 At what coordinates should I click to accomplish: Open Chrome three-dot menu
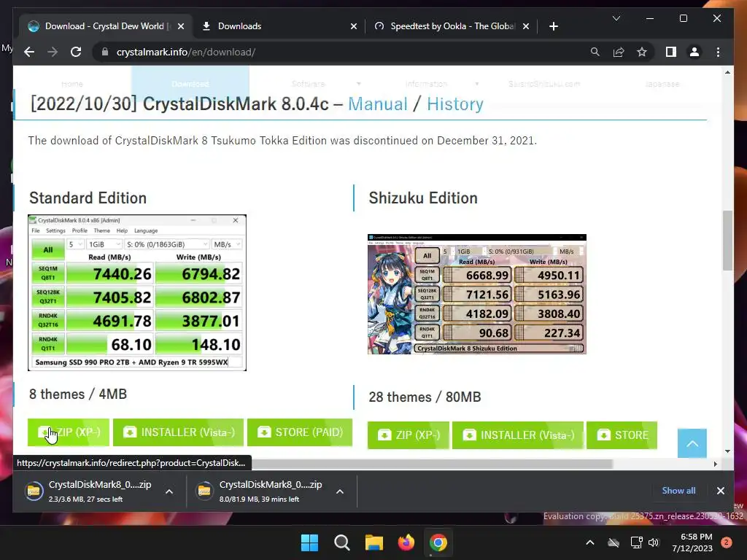click(x=718, y=52)
